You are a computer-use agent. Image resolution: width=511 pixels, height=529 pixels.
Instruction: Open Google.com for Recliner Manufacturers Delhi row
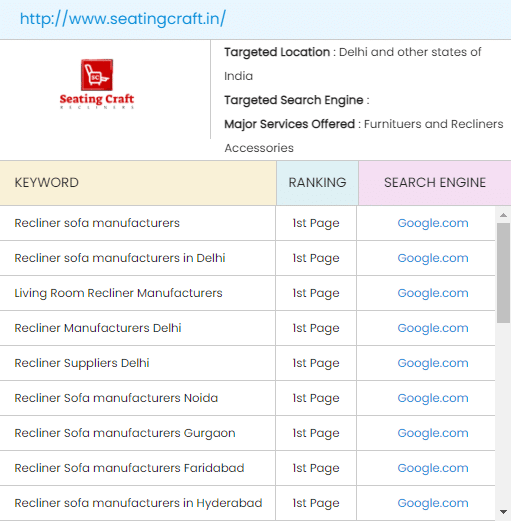pyautogui.click(x=433, y=328)
